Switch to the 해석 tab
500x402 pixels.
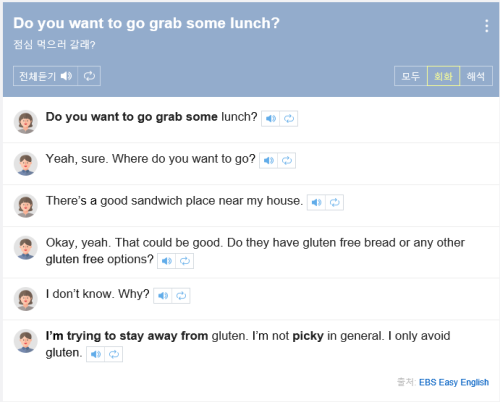tap(476, 76)
